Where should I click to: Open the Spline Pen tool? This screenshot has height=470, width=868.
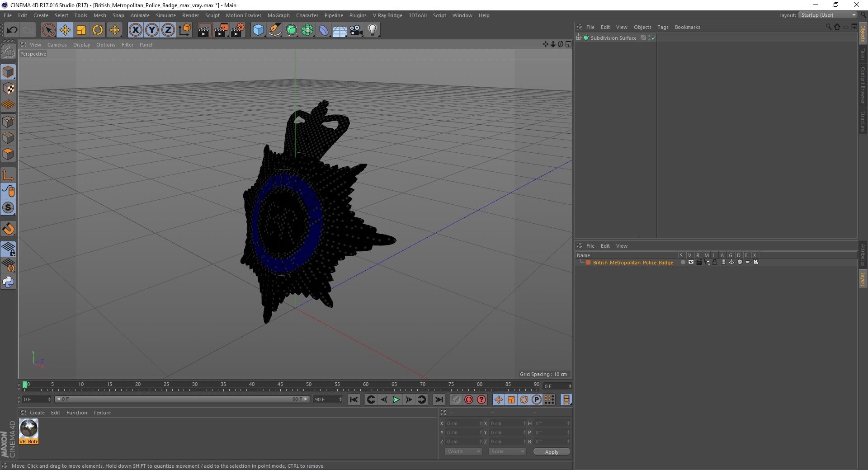[274, 30]
